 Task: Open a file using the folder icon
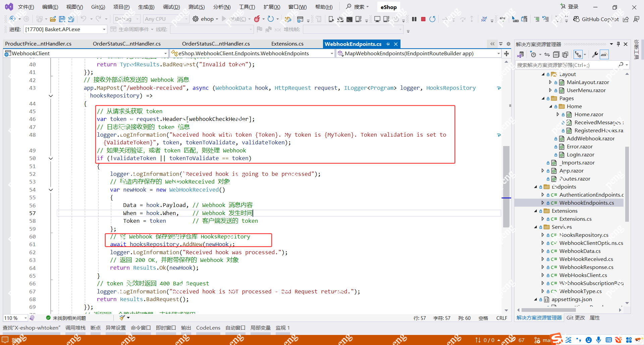(x=53, y=19)
